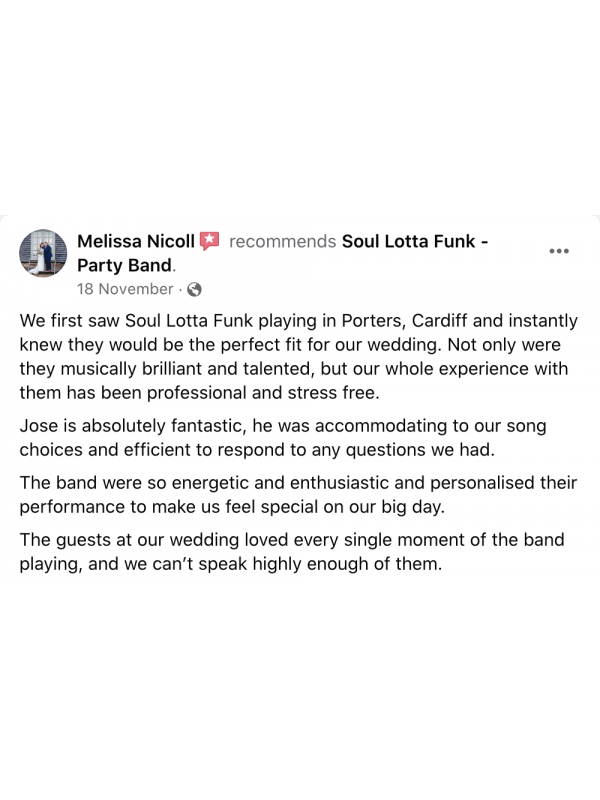This screenshot has width=600, height=800.
Task: Open Melissa Nicoll's profile picture
Action: tap(43, 253)
